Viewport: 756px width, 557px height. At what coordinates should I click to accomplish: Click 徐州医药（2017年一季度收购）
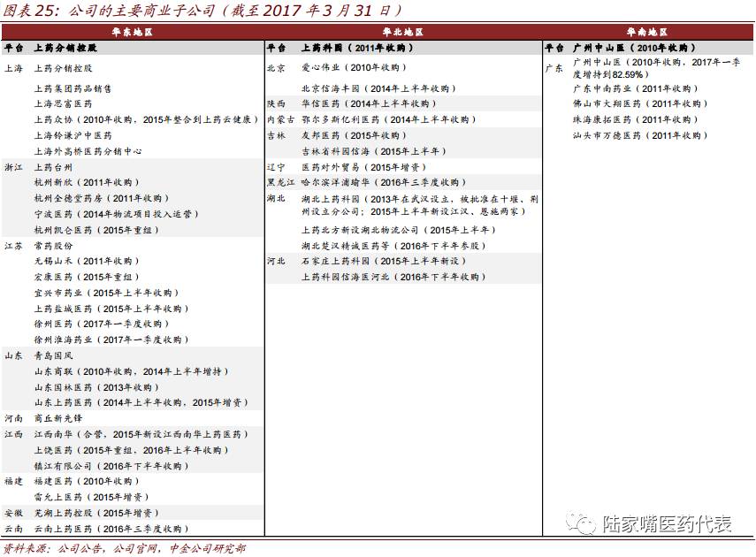click(102, 324)
